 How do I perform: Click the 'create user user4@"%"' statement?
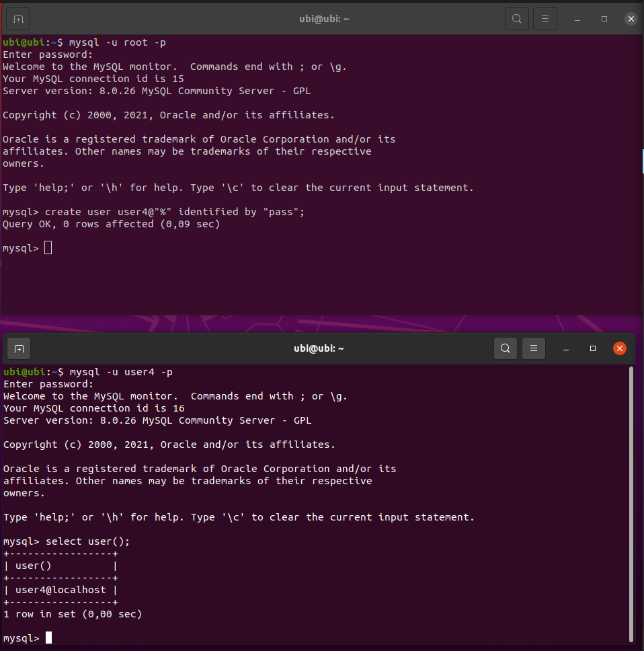pyautogui.click(x=175, y=212)
